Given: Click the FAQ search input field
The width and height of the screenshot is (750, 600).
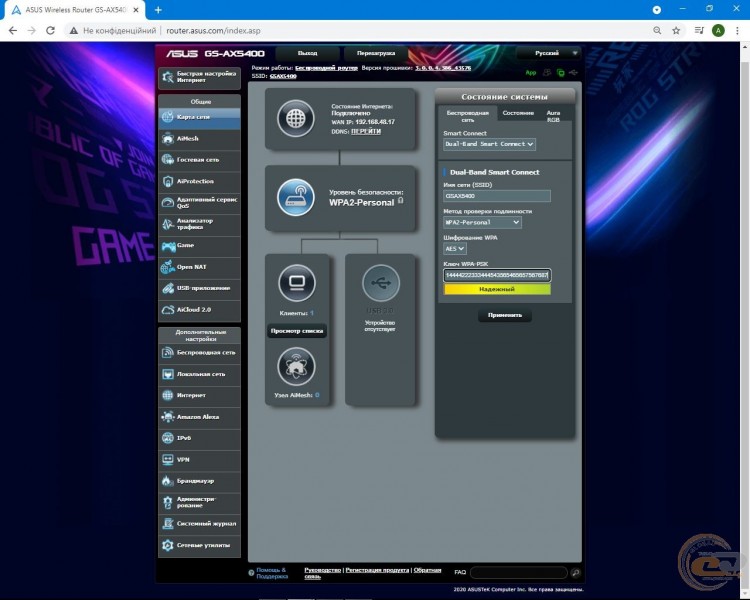Looking at the screenshot, I should 518,573.
